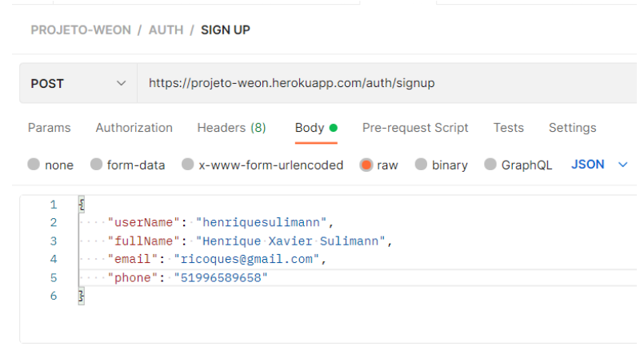Open the Tests tab

tap(509, 128)
